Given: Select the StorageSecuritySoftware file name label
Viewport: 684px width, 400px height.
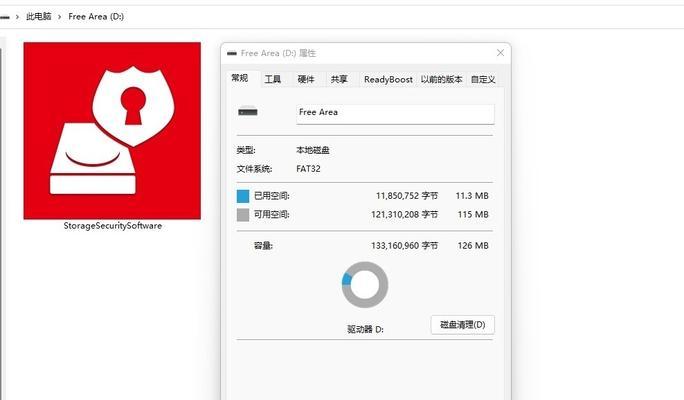Looking at the screenshot, I should pyautogui.click(x=113, y=226).
